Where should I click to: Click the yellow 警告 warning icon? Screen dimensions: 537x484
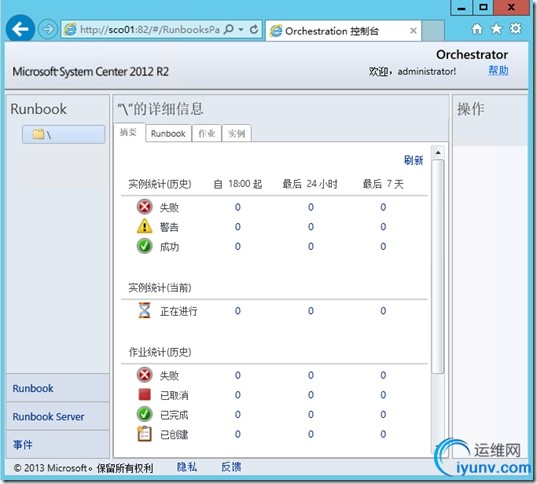click(145, 226)
